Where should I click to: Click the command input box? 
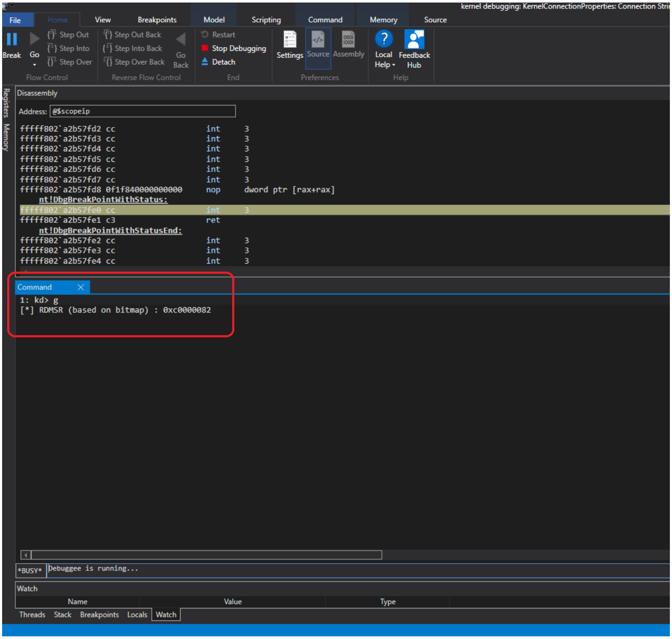pos(358,571)
